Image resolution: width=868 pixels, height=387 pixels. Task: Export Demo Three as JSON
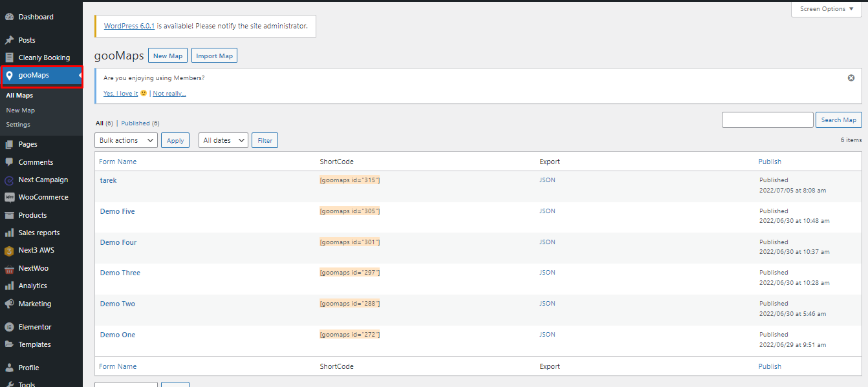point(547,273)
